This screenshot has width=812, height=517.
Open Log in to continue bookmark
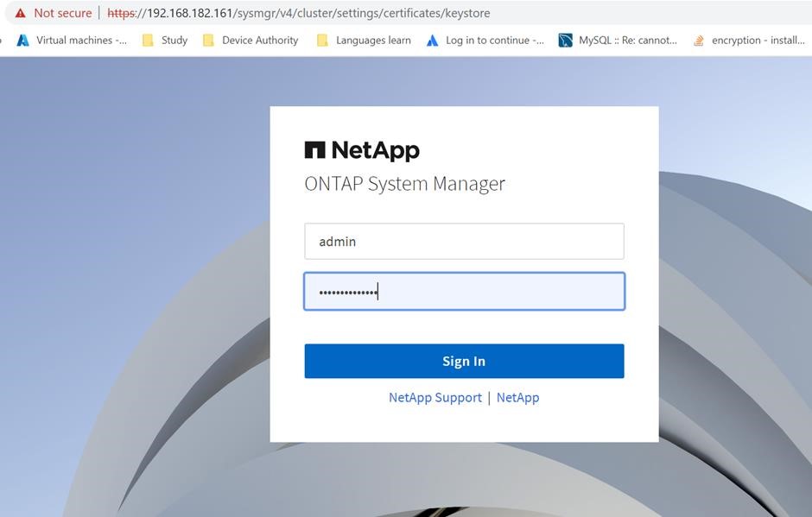485,41
